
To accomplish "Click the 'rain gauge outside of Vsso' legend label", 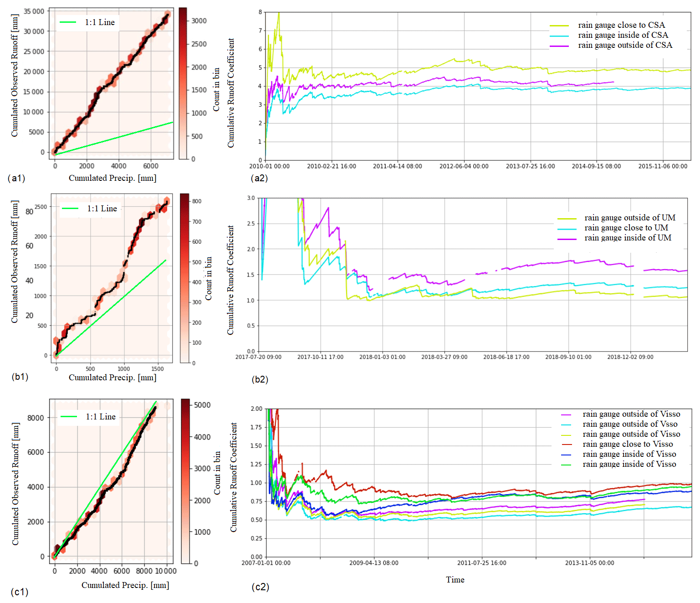I will click(630, 424).
